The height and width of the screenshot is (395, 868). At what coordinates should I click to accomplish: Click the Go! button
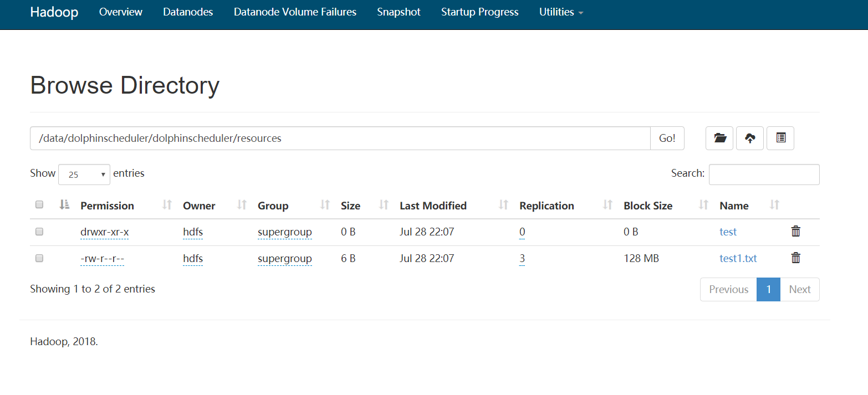click(667, 138)
